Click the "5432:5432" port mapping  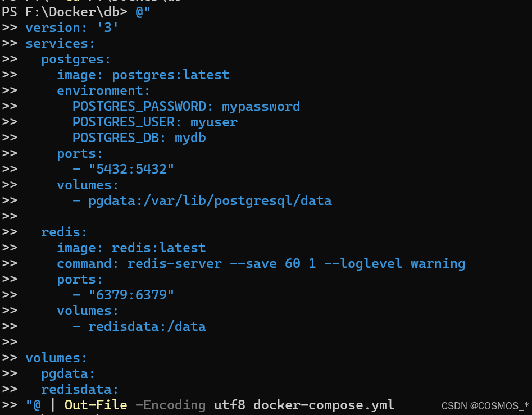(131, 169)
